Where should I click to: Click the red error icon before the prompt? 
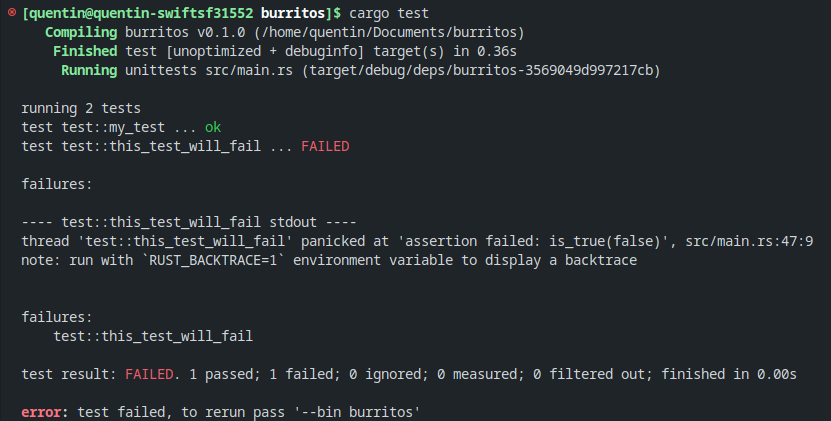[x=12, y=12]
